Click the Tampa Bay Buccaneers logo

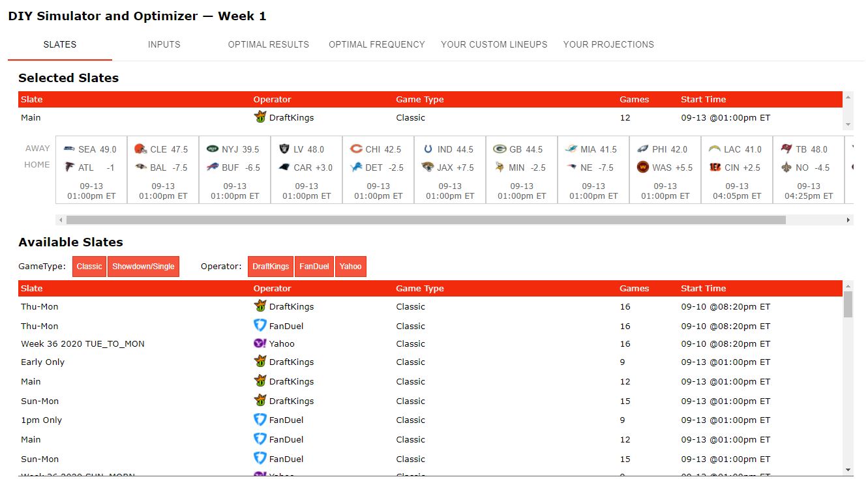coord(786,149)
